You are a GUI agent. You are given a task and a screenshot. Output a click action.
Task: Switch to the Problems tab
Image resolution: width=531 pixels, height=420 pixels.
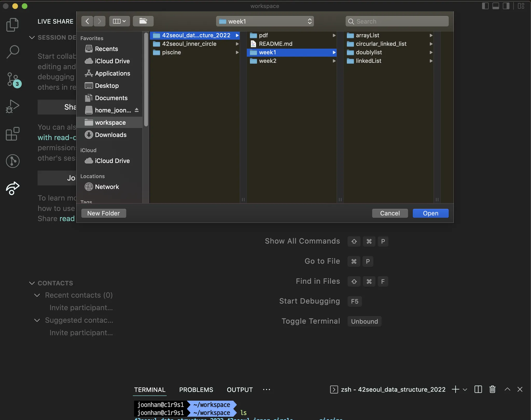196,390
